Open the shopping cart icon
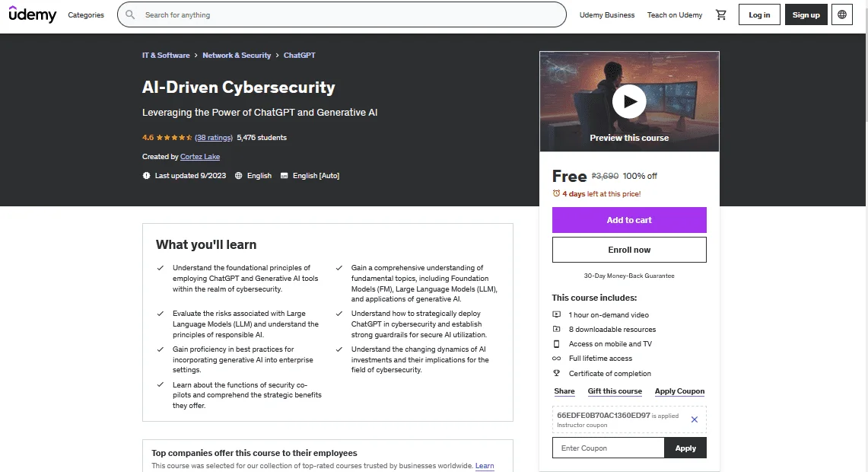The width and height of the screenshot is (868, 472). click(720, 15)
